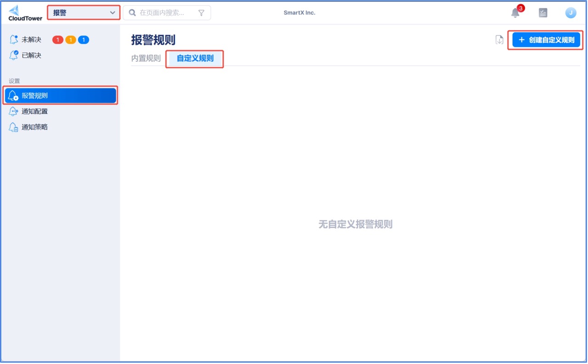
Task: Open 已解决 alerts in sidebar
Action: (x=31, y=55)
